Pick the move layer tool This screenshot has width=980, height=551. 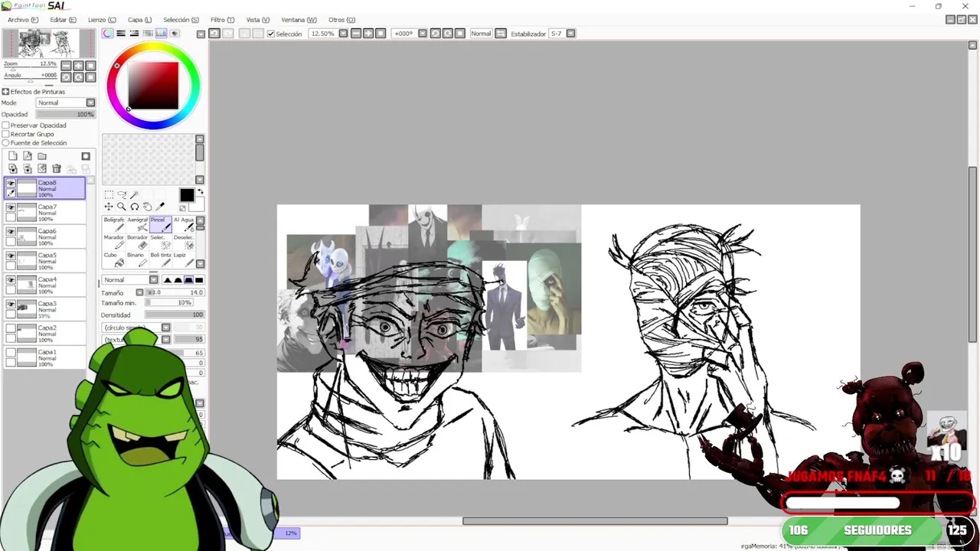109,207
